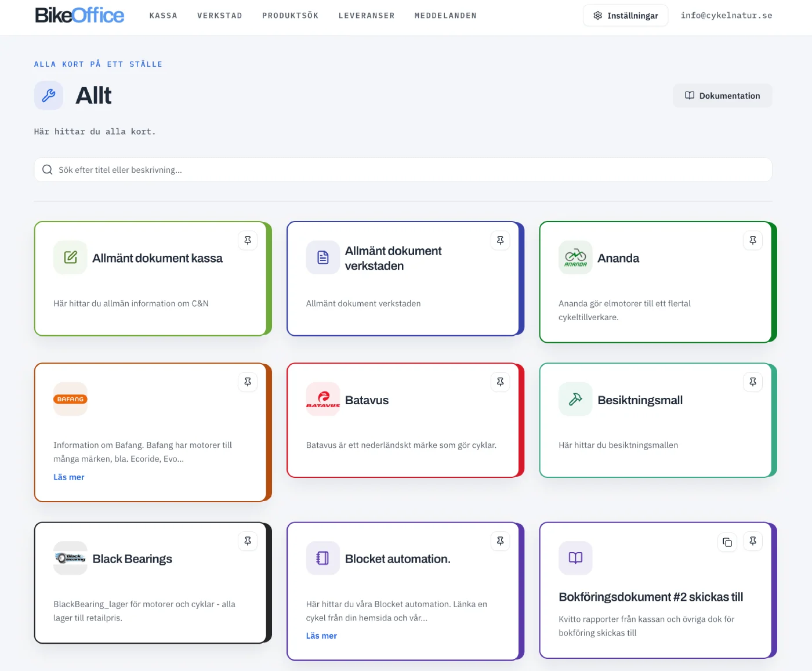Click the red Batavus logo icon
This screenshot has height=671, width=812.
(323, 399)
